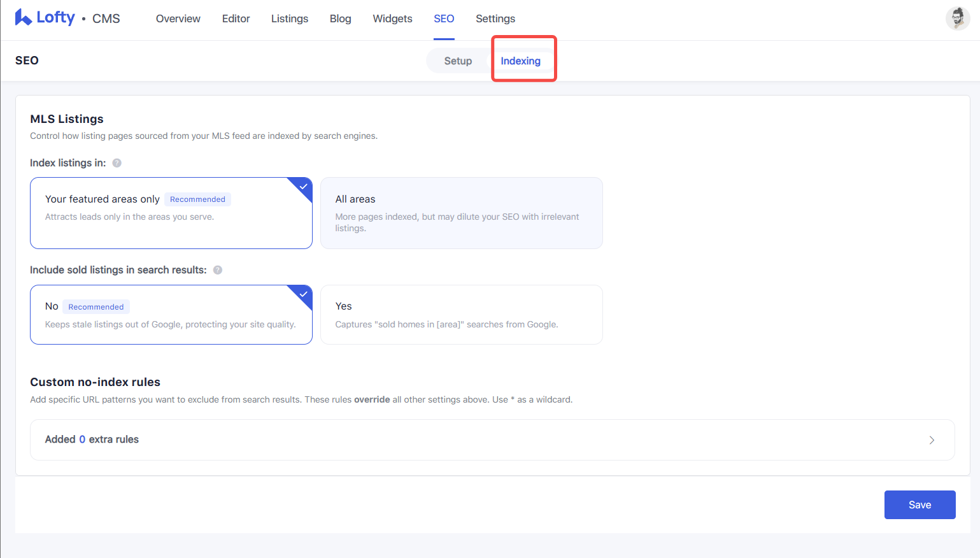The height and width of the screenshot is (558, 980).
Task: Choose No for sold listings
Action: (x=171, y=315)
